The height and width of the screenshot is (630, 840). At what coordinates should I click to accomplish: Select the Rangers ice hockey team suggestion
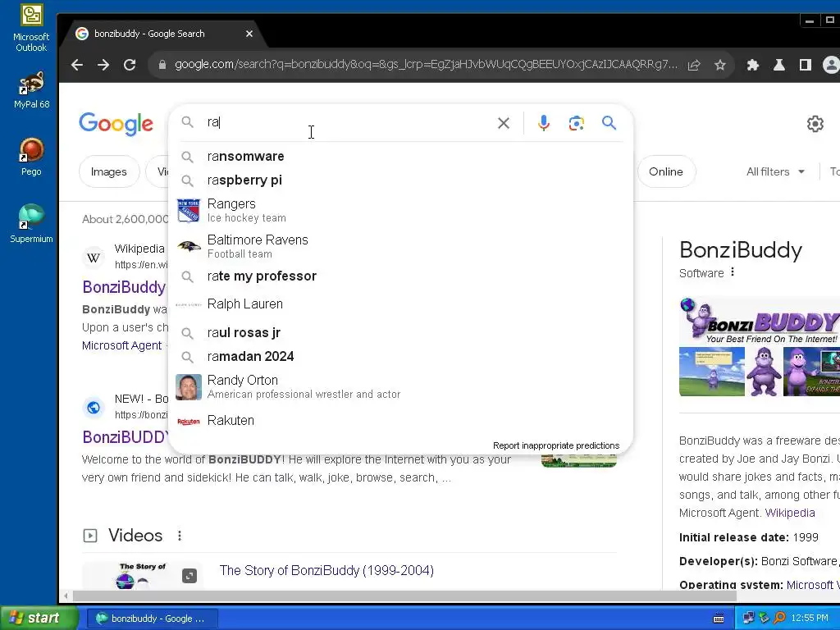400,211
